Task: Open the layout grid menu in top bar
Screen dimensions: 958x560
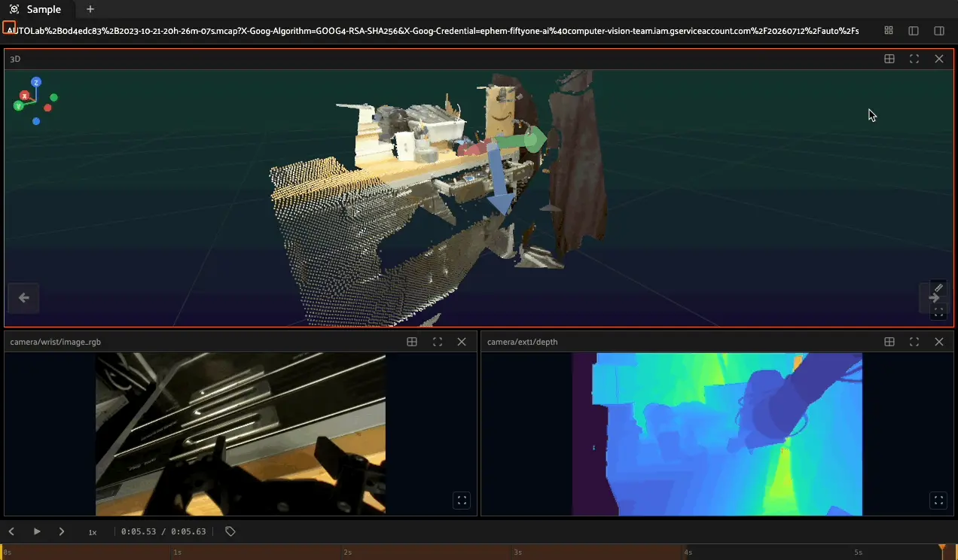Action: 889,31
